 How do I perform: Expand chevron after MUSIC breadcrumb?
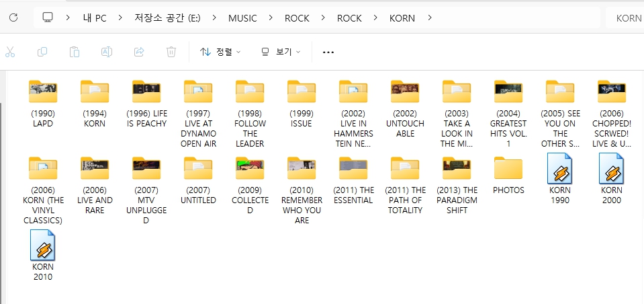pyautogui.click(x=271, y=17)
